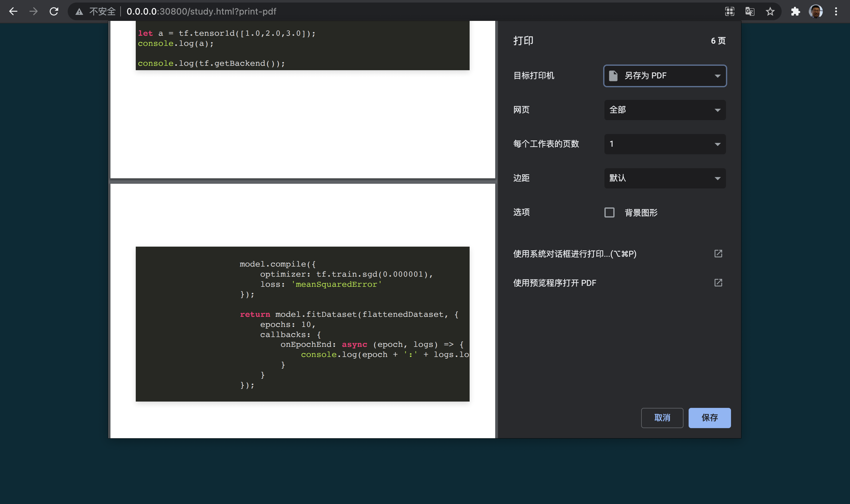Click the browser forward arrow
This screenshot has width=850, height=504.
(x=33, y=12)
